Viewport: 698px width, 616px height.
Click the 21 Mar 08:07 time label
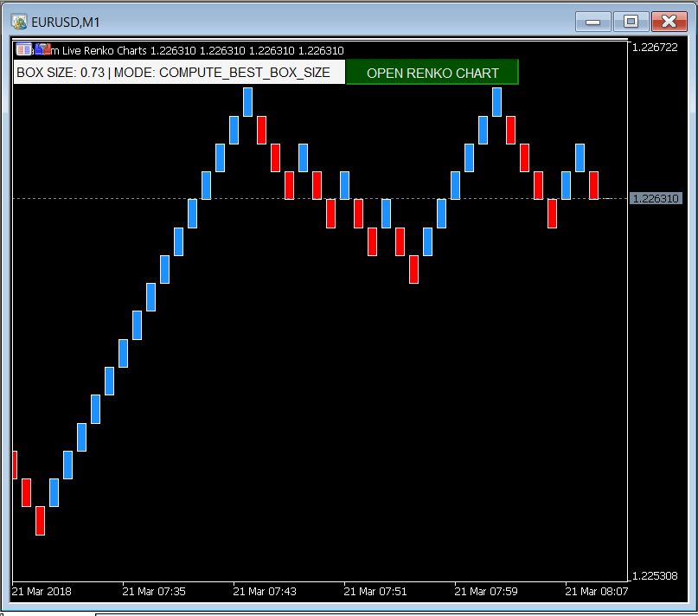point(597,592)
